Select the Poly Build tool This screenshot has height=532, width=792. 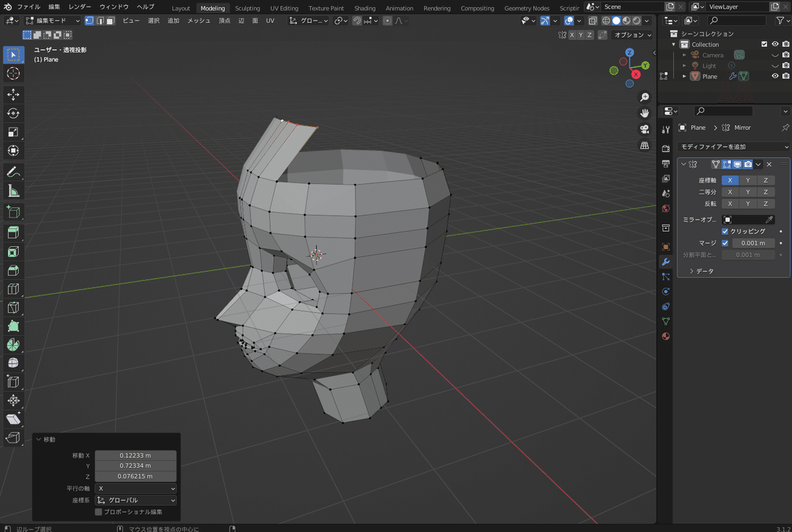pyautogui.click(x=13, y=327)
